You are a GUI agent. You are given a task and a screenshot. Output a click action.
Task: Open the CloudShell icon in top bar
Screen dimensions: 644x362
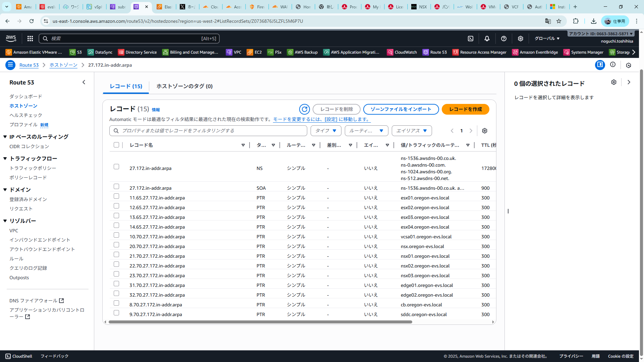click(x=471, y=39)
